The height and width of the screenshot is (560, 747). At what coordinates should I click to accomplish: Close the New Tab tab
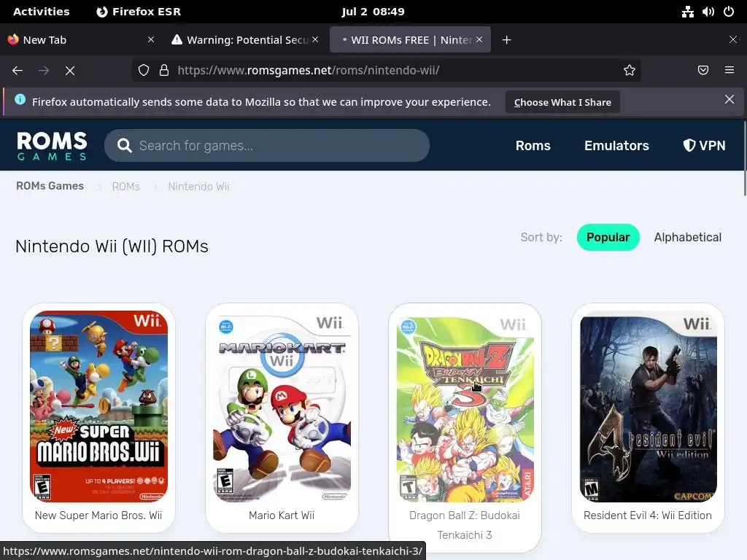(x=151, y=39)
